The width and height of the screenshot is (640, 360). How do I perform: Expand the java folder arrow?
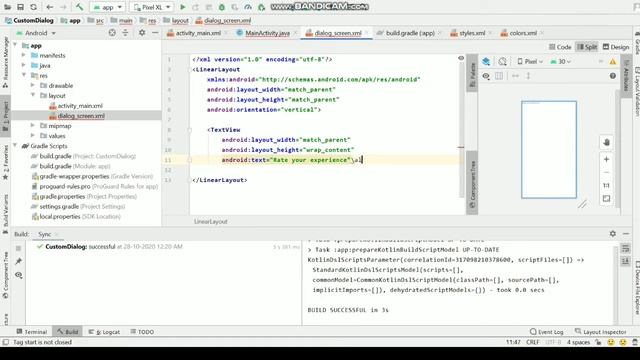click(x=24, y=65)
